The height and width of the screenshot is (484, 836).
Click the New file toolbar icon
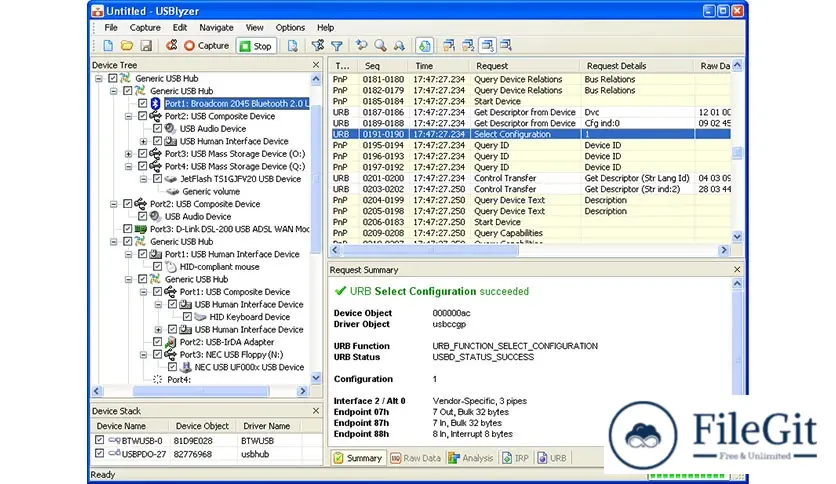pyautogui.click(x=108, y=46)
